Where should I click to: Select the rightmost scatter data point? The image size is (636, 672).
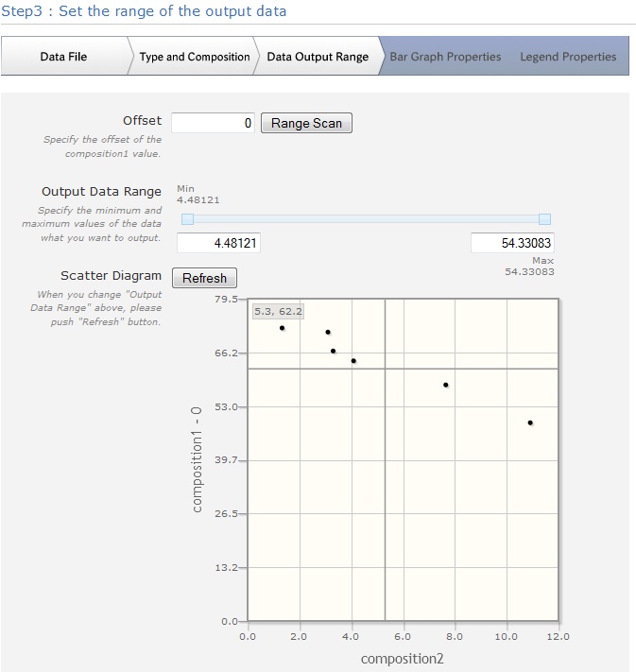[530, 422]
